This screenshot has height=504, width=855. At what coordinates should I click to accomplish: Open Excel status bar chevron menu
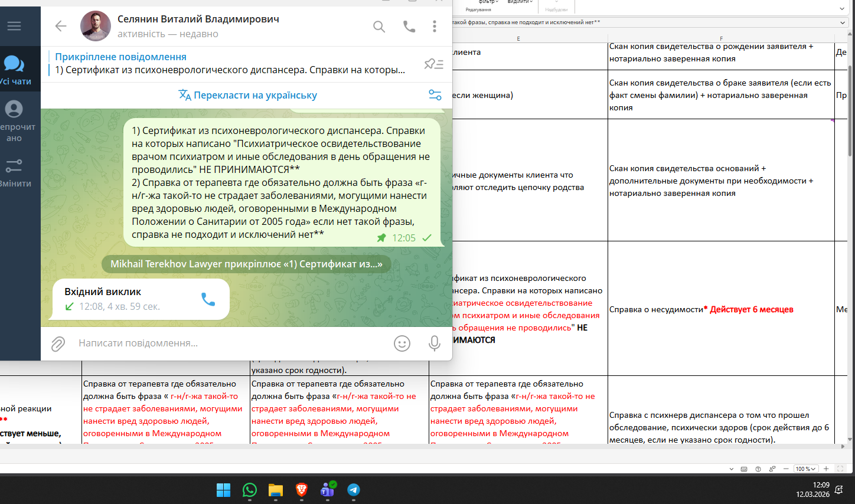(x=732, y=469)
